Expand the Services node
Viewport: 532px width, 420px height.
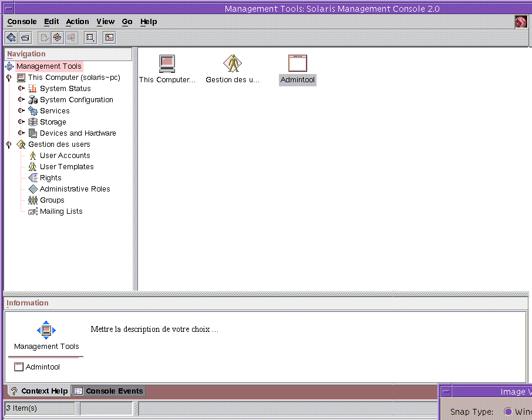click(21, 110)
